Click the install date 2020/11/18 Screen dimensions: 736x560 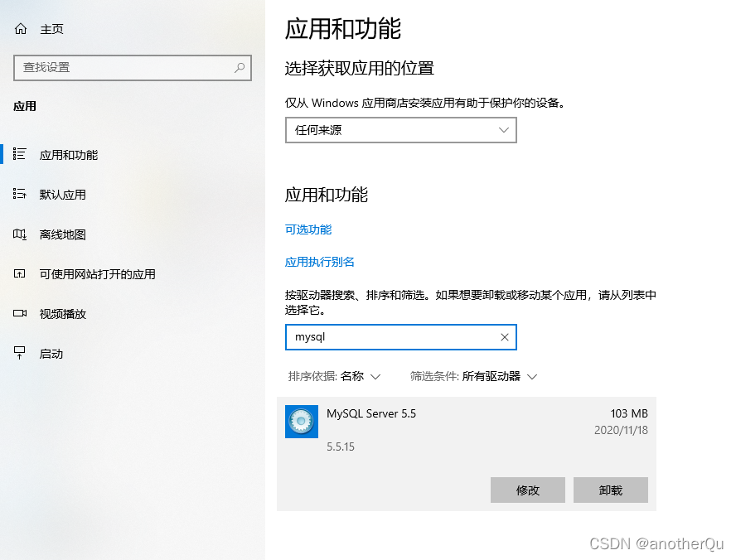621,430
